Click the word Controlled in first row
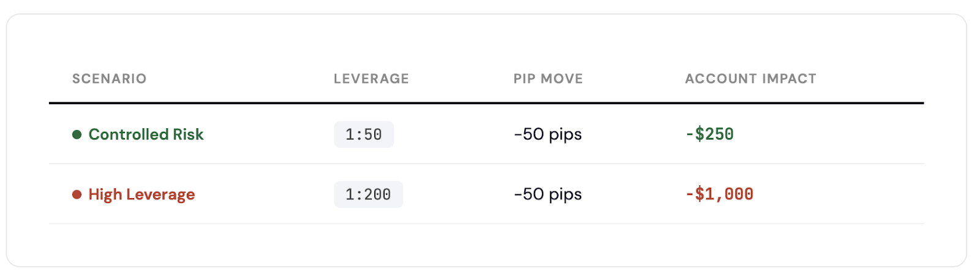This screenshot has width=980, height=276. click(129, 134)
